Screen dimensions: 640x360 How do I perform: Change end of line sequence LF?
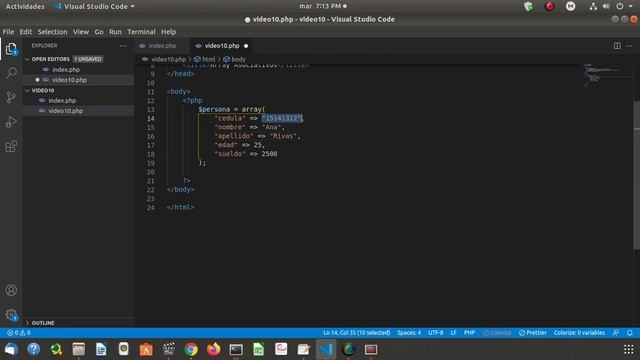click(453, 333)
